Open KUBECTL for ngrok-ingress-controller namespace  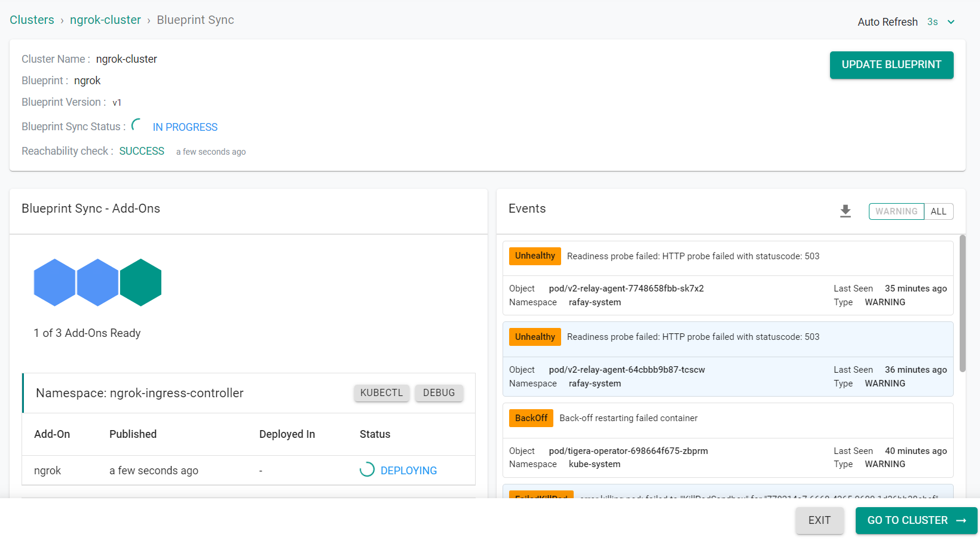[381, 392]
